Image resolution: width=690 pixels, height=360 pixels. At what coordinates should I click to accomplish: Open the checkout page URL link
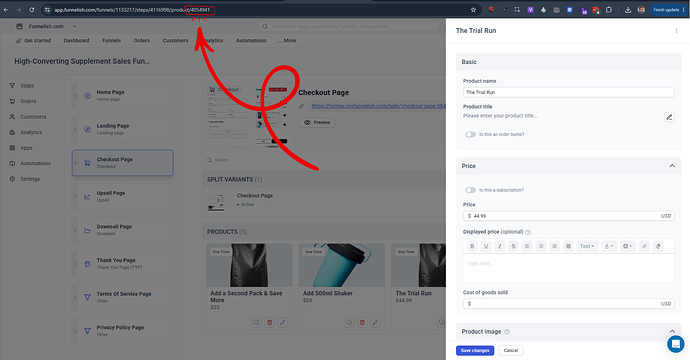pos(378,106)
